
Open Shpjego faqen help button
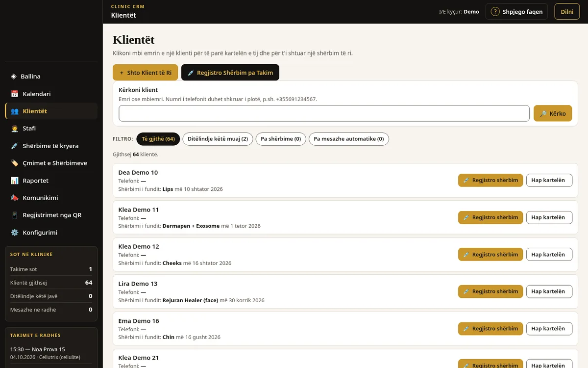(x=516, y=12)
